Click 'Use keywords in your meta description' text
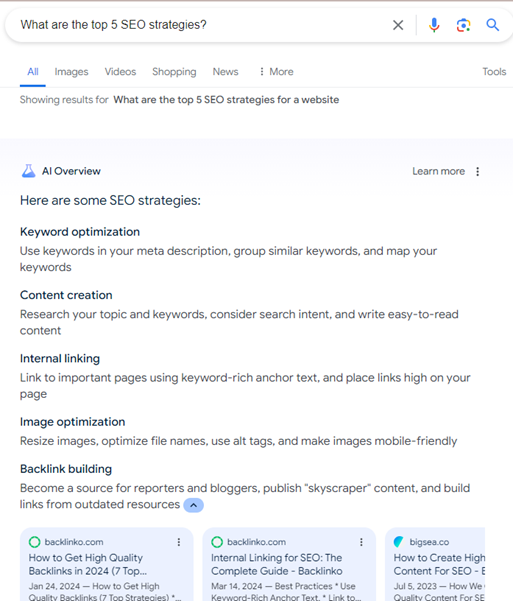Image resolution: width=513 pixels, height=601 pixels. tap(229, 259)
